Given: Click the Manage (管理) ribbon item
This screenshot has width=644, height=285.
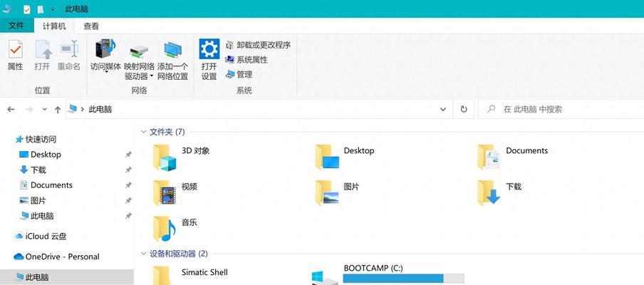Looking at the screenshot, I should click(239, 74).
